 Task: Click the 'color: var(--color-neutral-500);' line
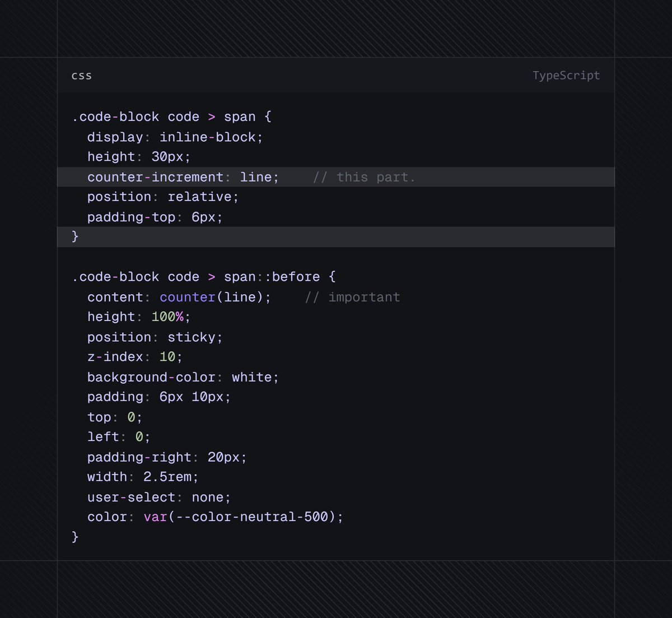click(215, 517)
